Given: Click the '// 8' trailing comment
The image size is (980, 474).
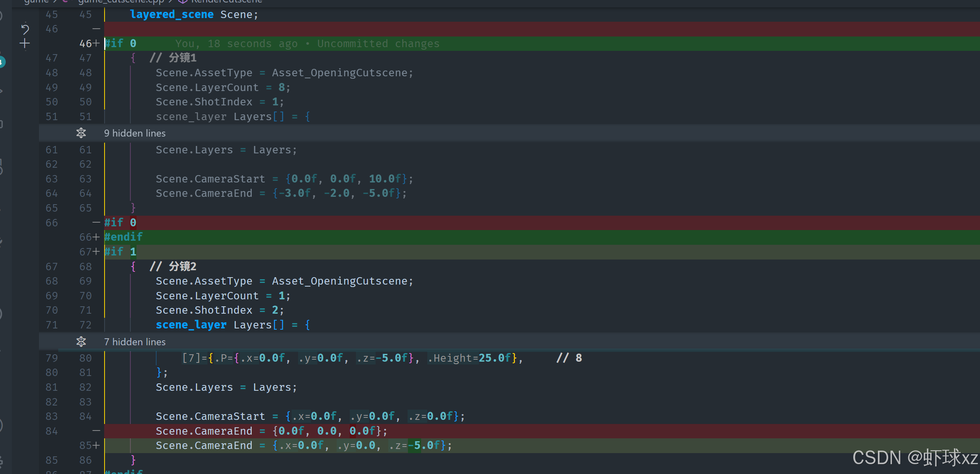Looking at the screenshot, I should (x=569, y=358).
